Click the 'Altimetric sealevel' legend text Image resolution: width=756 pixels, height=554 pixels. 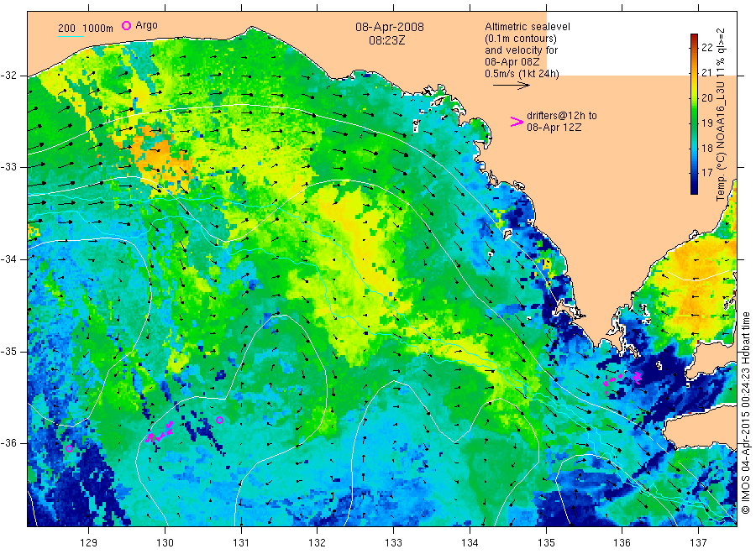click(x=528, y=27)
